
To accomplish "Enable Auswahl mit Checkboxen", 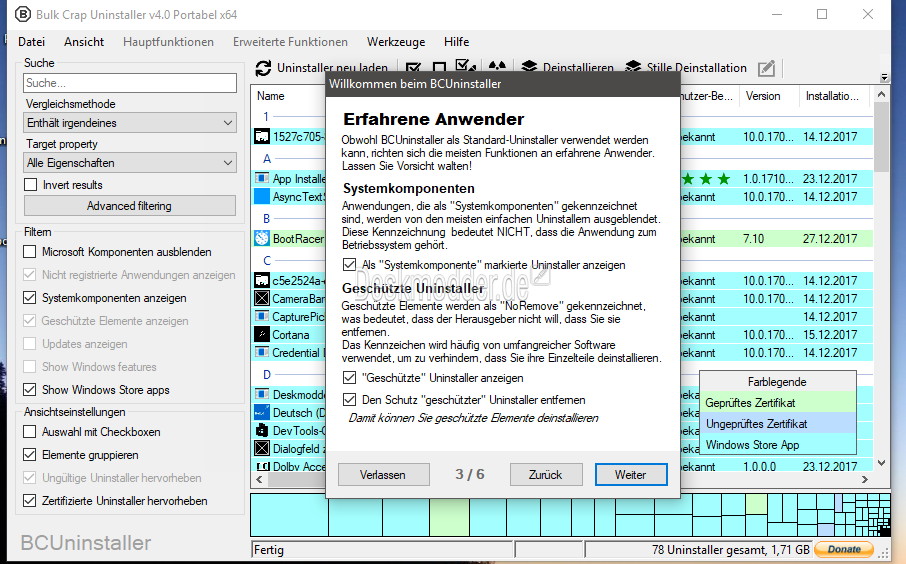I will point(29,432).
